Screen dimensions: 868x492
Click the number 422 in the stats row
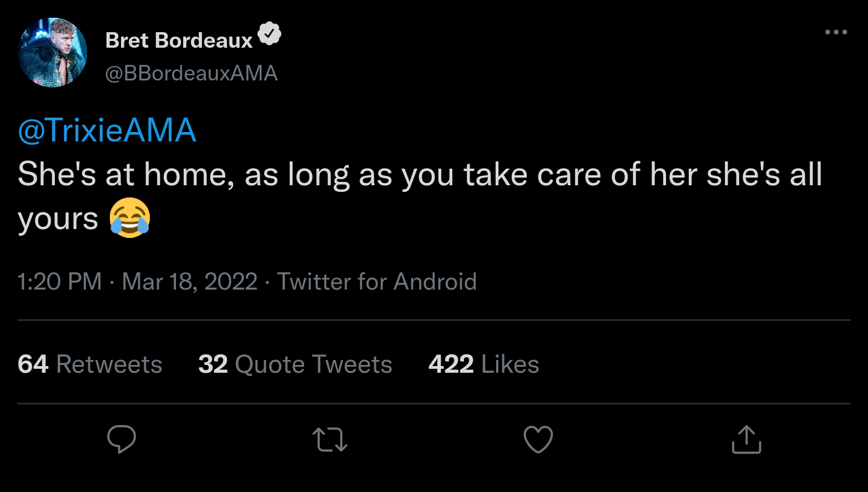451,364
